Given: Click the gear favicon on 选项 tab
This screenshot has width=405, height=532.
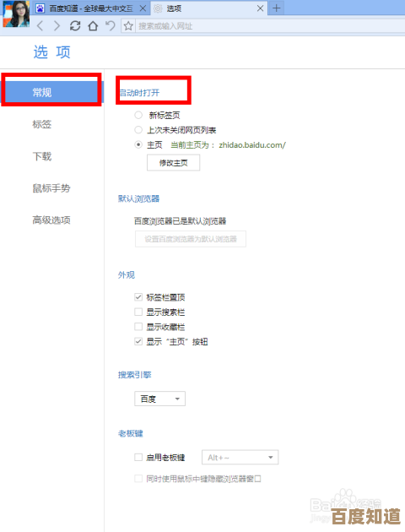Looking at the screenshot, I should [158, 8].
